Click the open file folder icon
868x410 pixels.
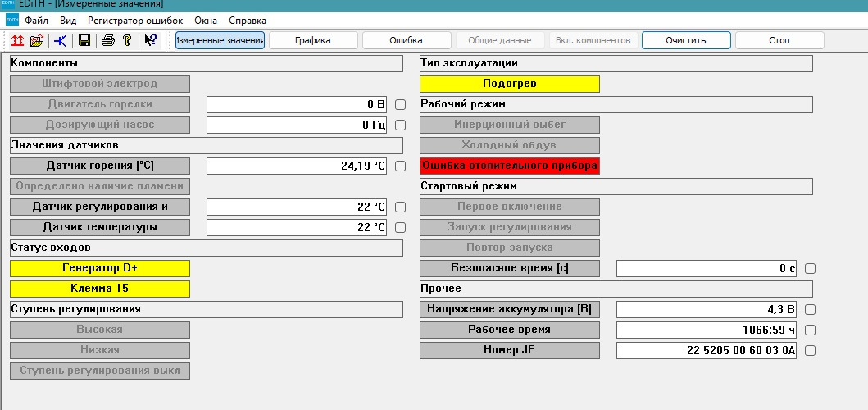click(36, 40)
